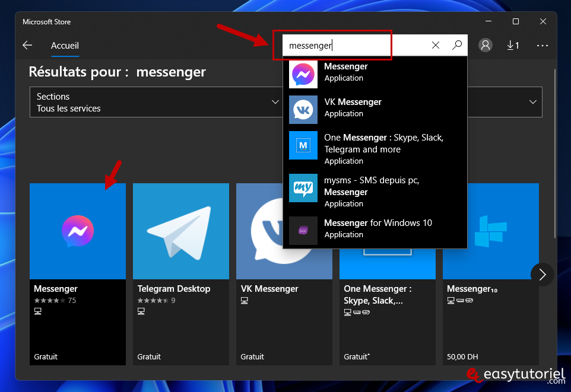Image resolution: width=571 pixels, height=392 pixels.
Task: Select VK Messenger suggestion
Action: point(375,109)
